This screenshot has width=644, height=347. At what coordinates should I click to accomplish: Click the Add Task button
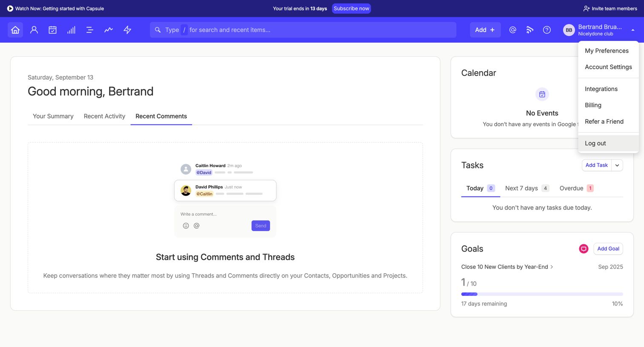(596, 165)
